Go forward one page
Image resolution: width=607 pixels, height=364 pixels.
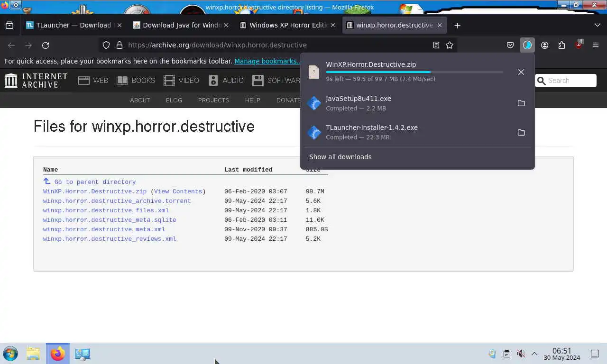[28, 45]
